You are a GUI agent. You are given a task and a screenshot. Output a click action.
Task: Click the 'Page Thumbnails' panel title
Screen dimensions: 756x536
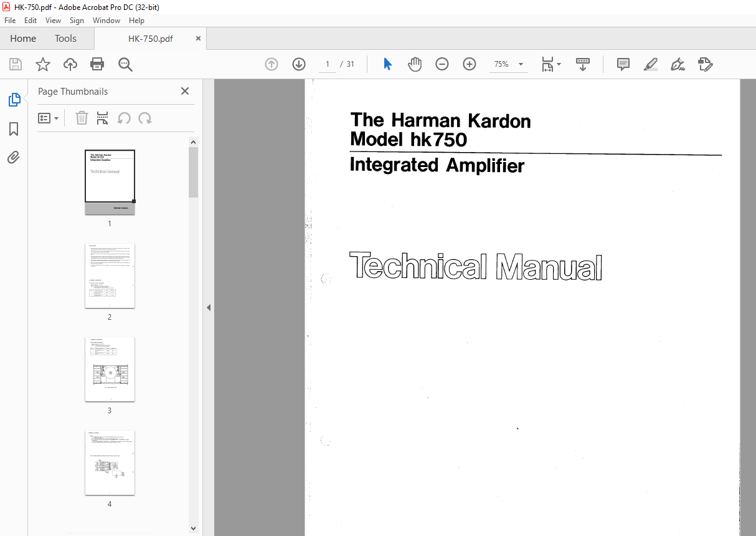[x=73, y=92]
